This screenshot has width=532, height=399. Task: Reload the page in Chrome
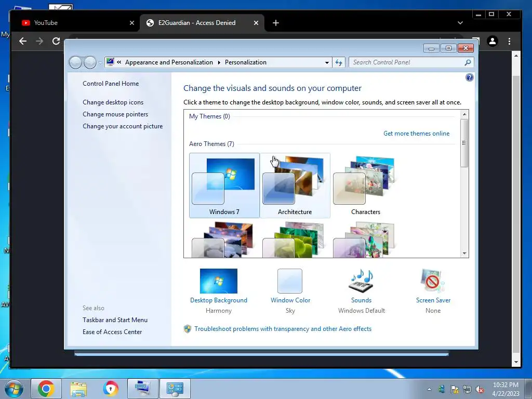tap(56, 41)
